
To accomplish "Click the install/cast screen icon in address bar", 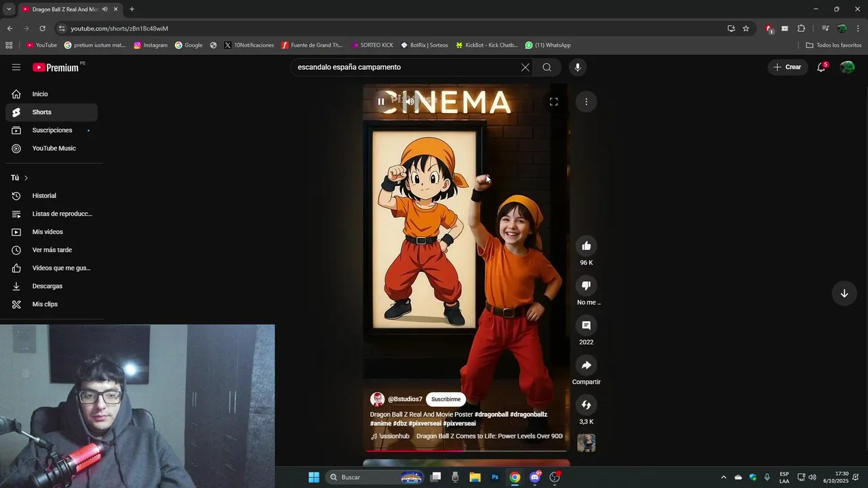I will coord(731,28).
